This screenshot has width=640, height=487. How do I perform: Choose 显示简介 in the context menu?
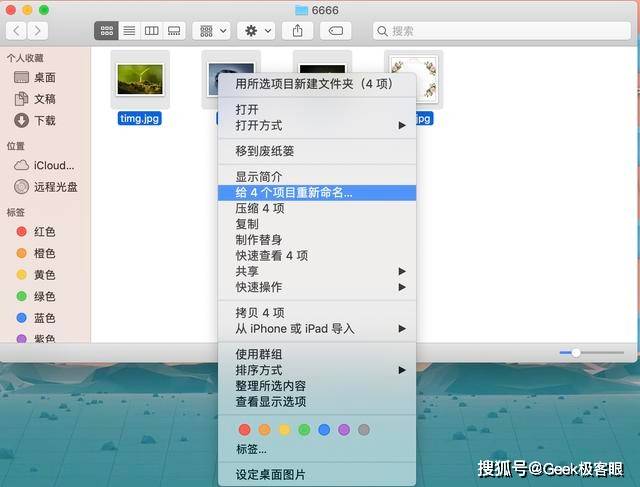[317, 177]
